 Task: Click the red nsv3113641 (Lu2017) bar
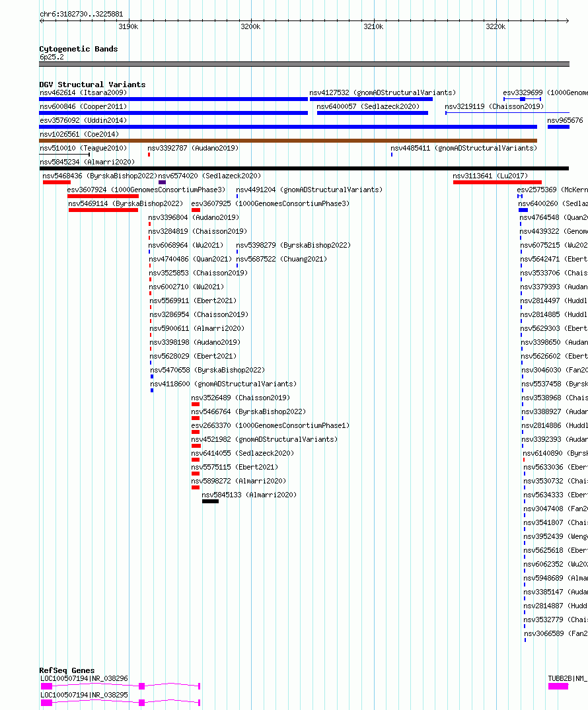pos(497,182)
